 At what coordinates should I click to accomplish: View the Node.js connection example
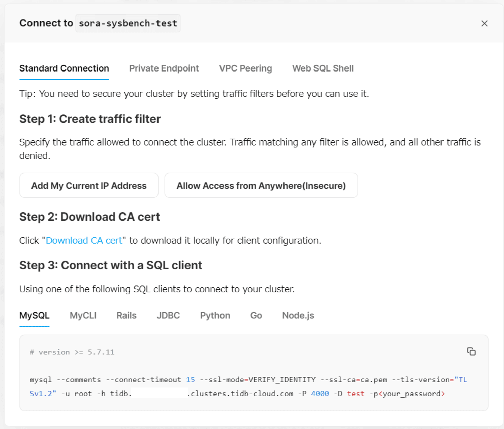[298, 316]
